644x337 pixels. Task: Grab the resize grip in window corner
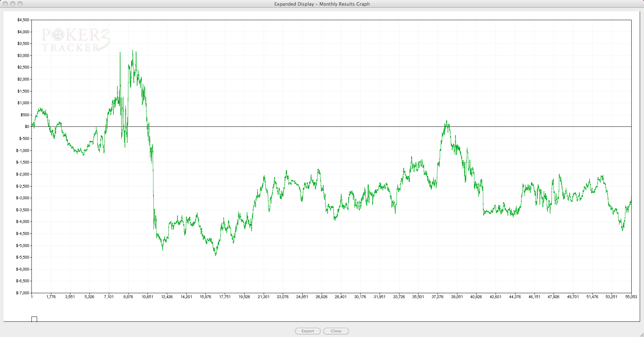point(641,334)
